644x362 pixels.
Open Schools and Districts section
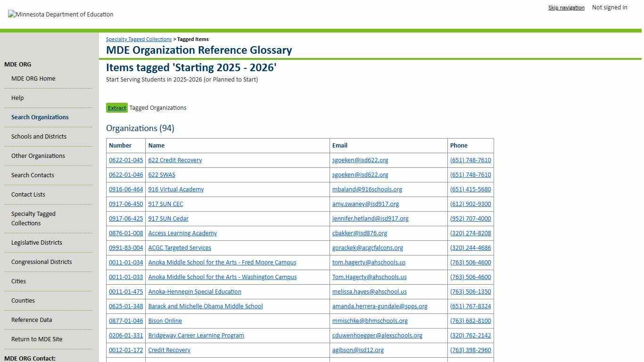click(39, 136)
